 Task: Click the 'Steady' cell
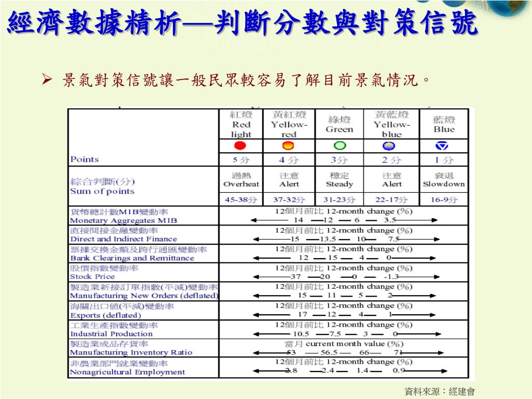pos(339,180)
